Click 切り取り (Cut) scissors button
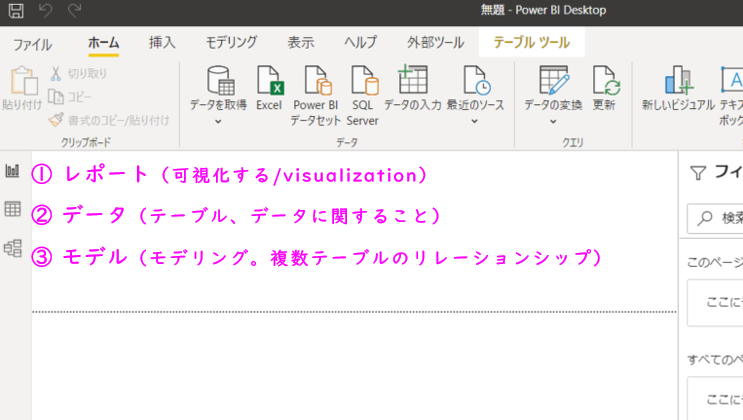Screen dimensions: 743x420 [78, 73]
